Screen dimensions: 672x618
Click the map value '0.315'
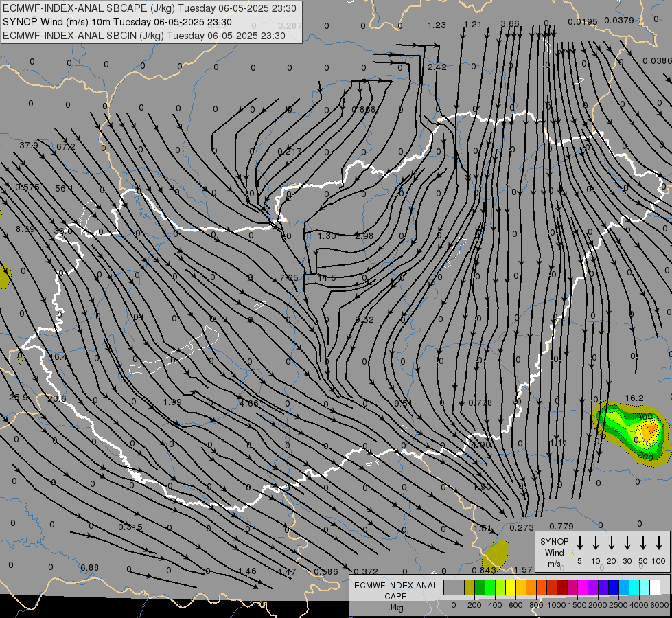(130, 527)
